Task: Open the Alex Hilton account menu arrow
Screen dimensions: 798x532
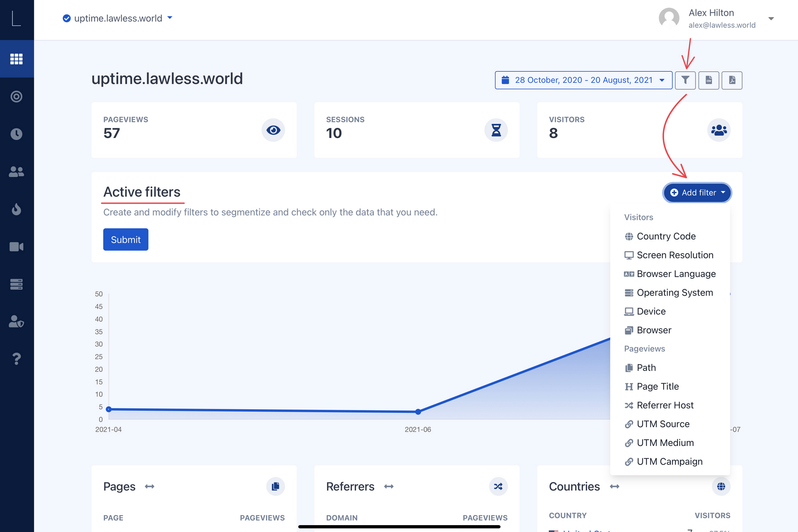Action: pyautogui.click(x=771, y=19)
